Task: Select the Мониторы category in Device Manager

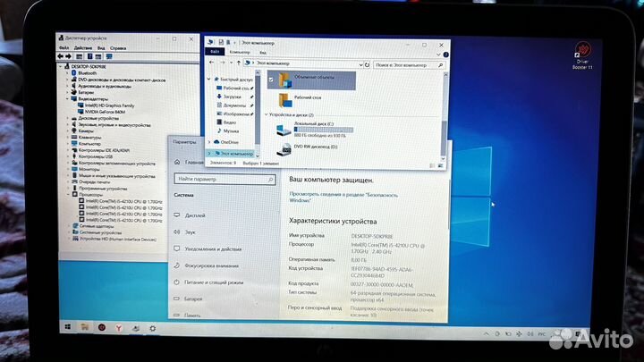Action: 86,169
